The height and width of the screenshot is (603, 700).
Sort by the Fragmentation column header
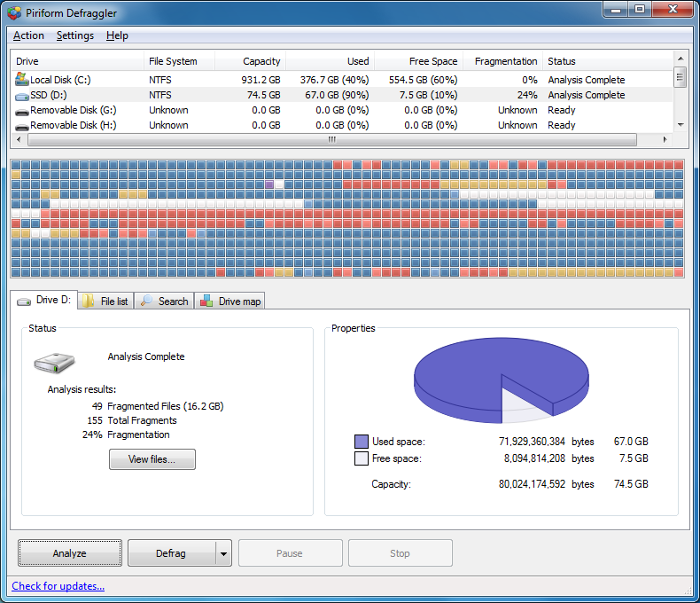point(502,61)
